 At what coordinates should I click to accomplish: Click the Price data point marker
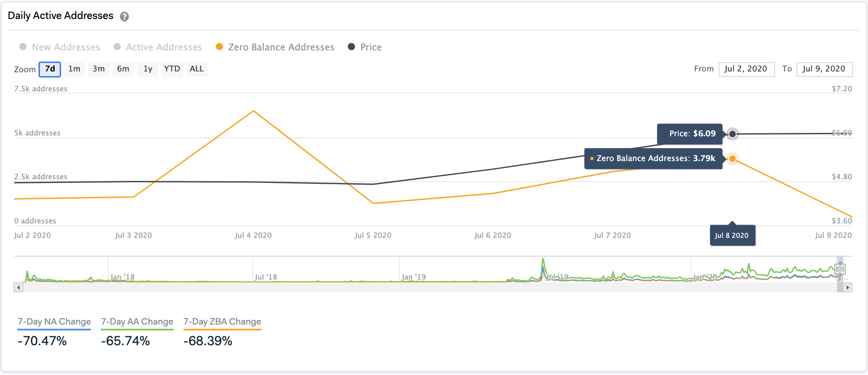[732, 134]
